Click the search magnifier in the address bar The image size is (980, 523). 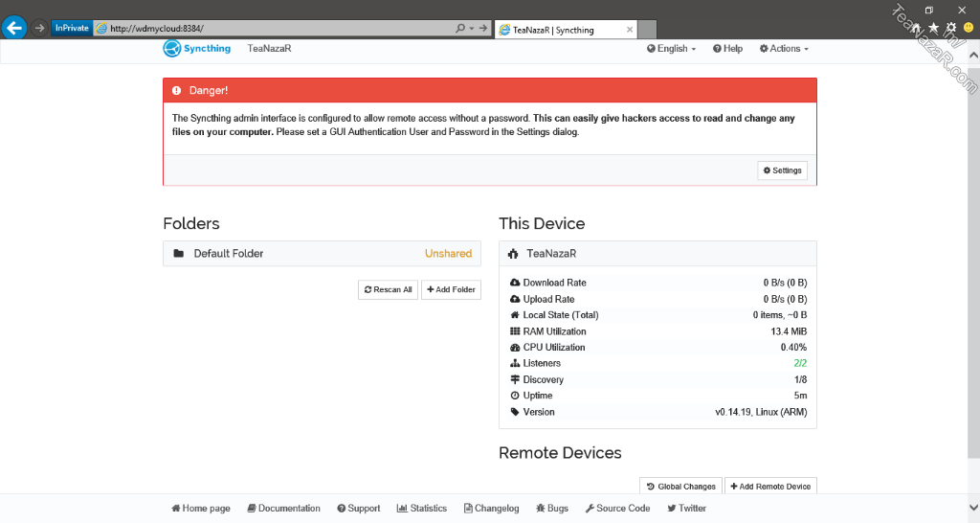pos(460,28)
